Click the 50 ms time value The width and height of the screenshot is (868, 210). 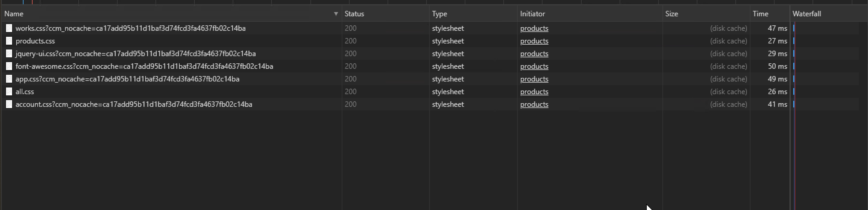tap(777, 66)
